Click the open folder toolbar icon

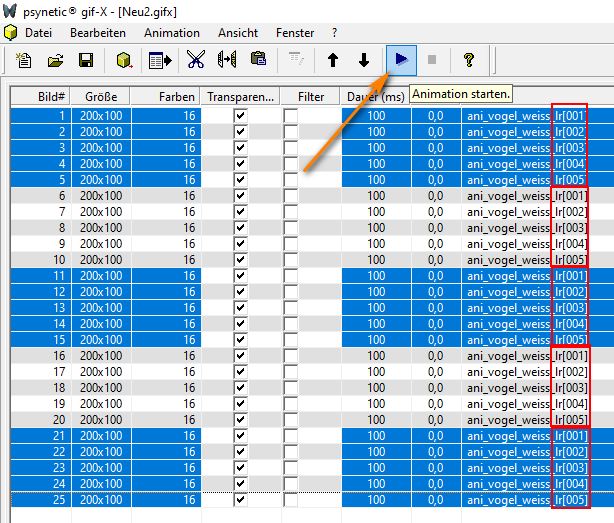[x=55, y=60]
